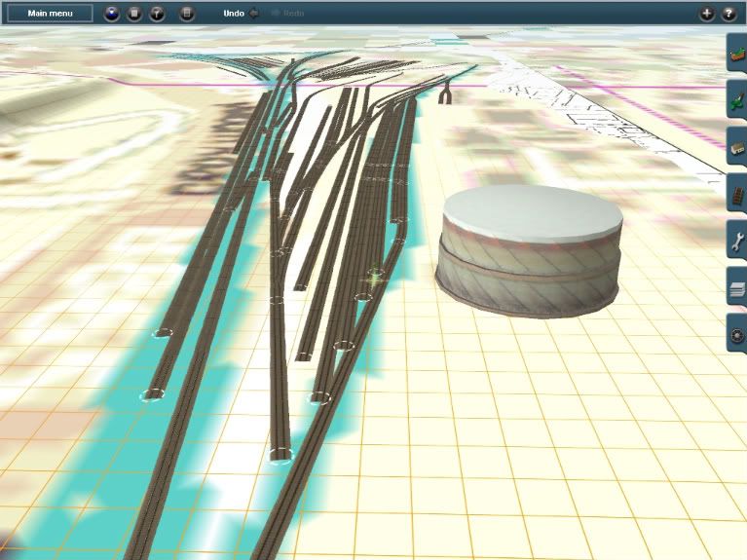Click the Undo arrow button

(254, 14)
